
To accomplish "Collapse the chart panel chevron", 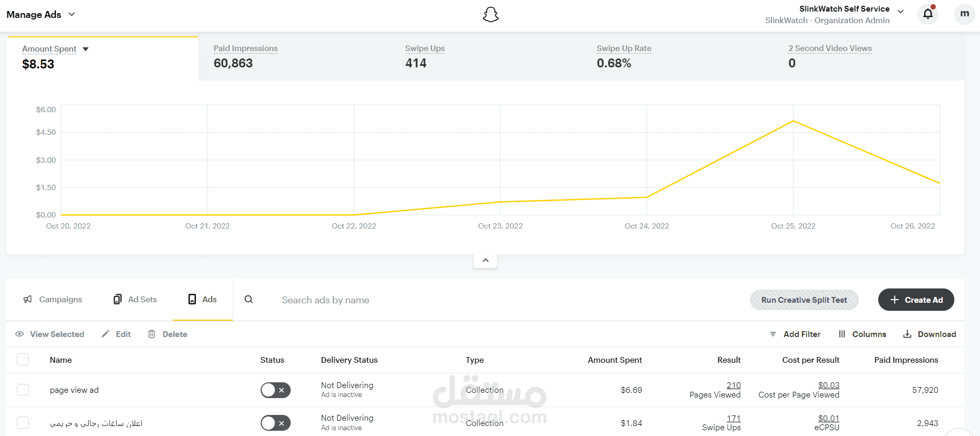I will tap(486, 260).
